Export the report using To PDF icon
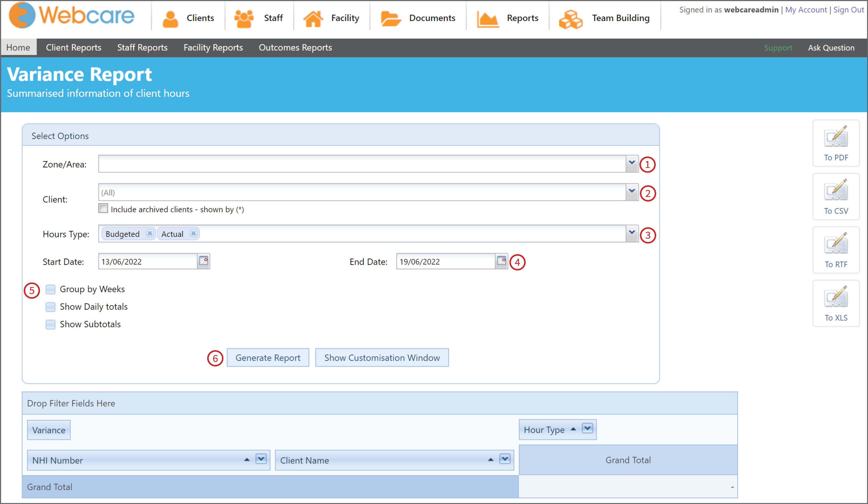Screen dimensions: 868x504 (836, 143)
